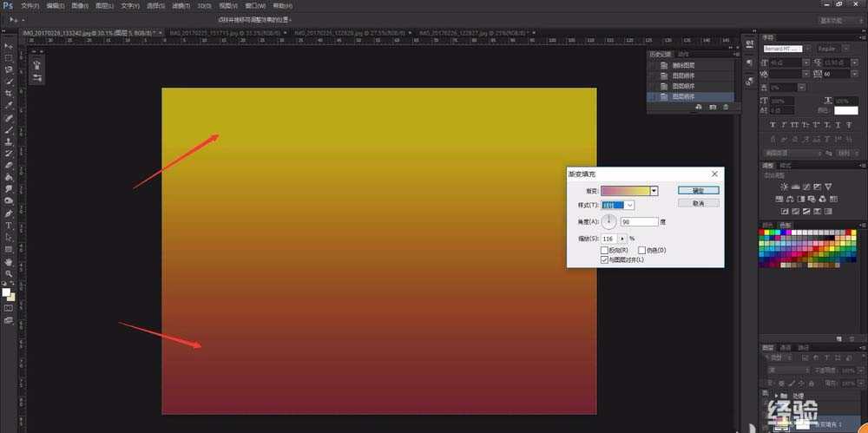Delete the state using the History trash icon
This screenshot has height=433, width=868.
point(727,107)
